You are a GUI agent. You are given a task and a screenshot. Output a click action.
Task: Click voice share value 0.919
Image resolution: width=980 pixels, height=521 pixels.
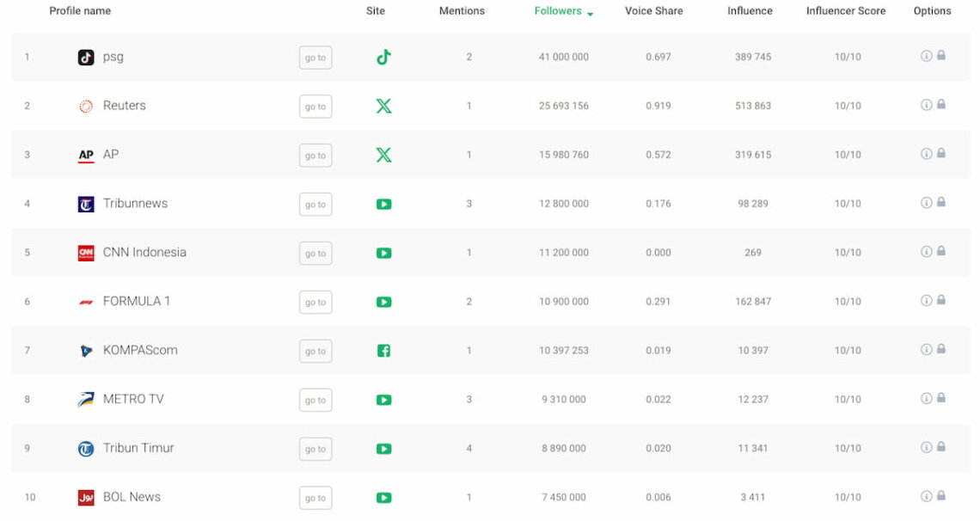click(x=658, y=106)
